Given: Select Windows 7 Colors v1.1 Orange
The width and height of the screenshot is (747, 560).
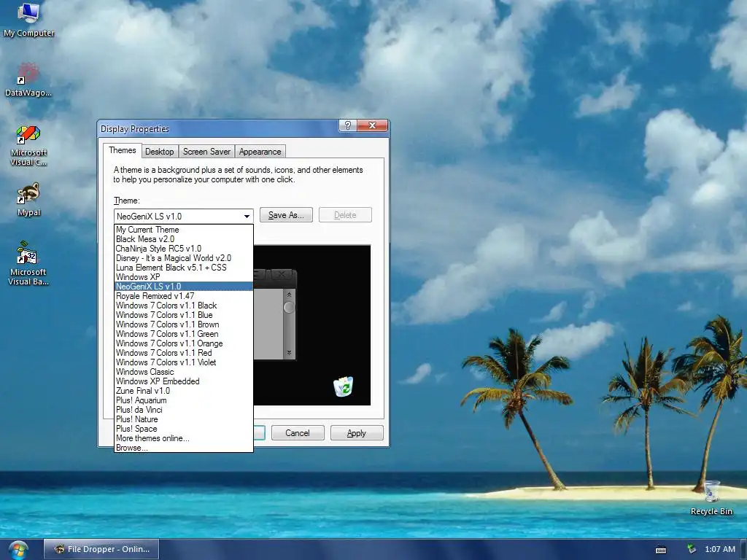Looking at the screenshot, I should (183, 343).
